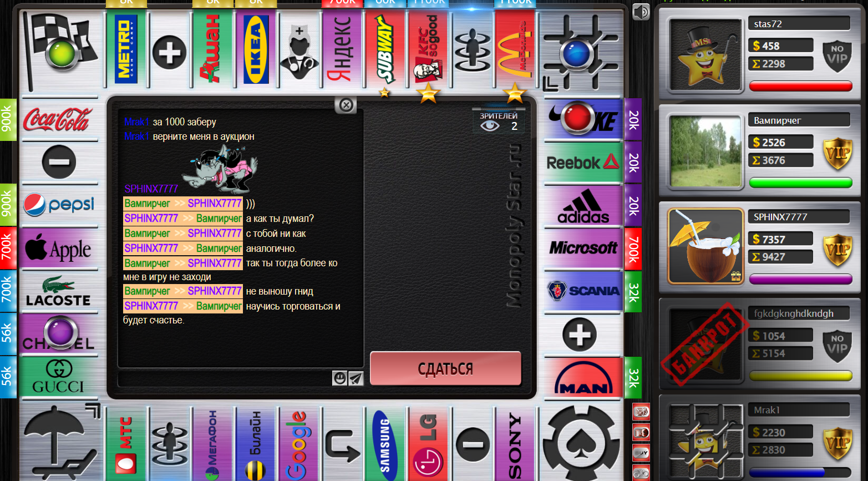Open Mrak1 player avatar

(x=705, y=441)
